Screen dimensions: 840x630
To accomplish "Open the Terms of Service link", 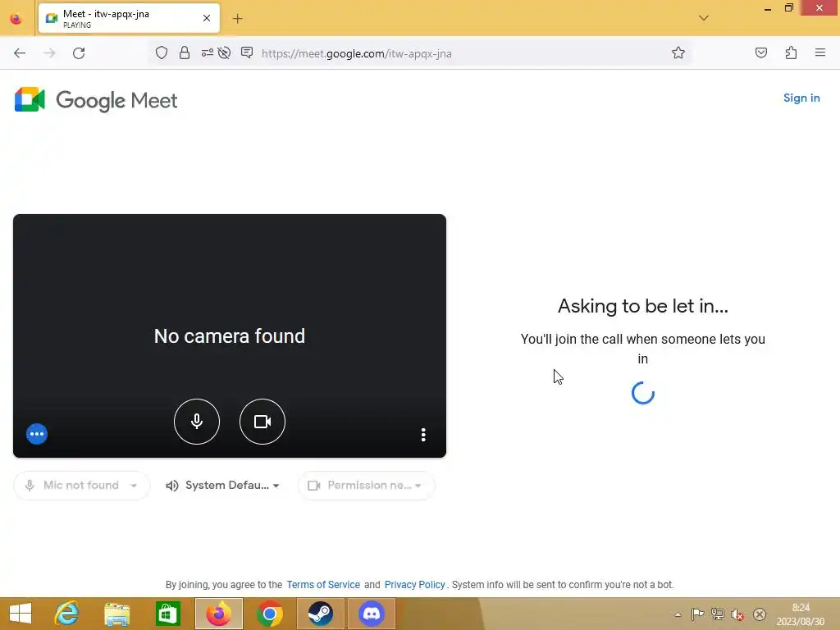I will pos(323,584).
